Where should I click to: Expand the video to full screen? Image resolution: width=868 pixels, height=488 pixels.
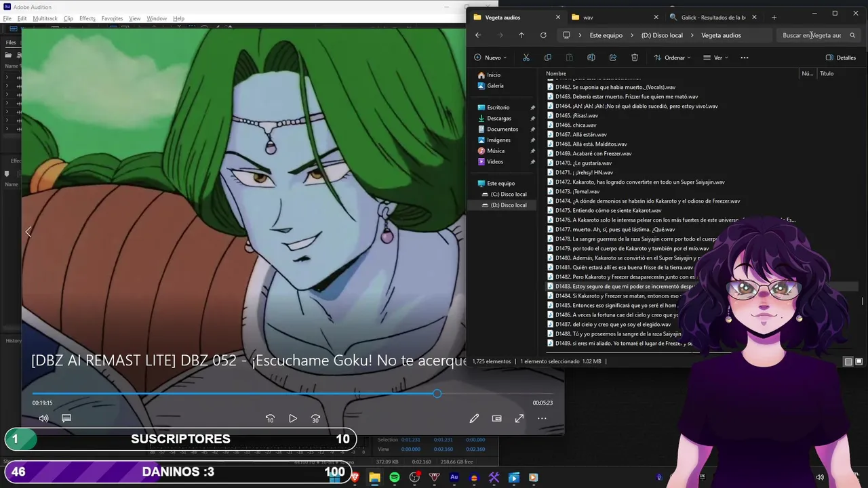[x=519, y=419]
